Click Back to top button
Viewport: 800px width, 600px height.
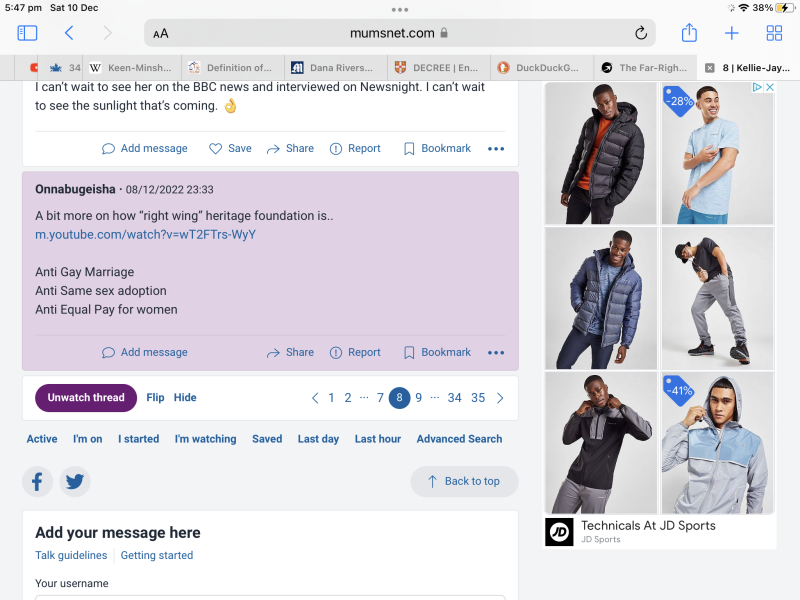pyautogui.click(x=464, y=481)
